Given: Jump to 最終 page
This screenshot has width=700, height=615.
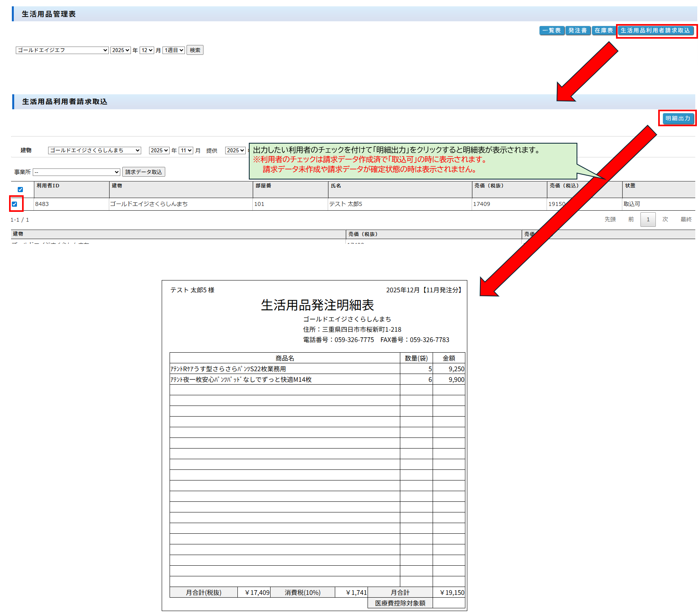Looking at the screenshot, I should 686,219.
